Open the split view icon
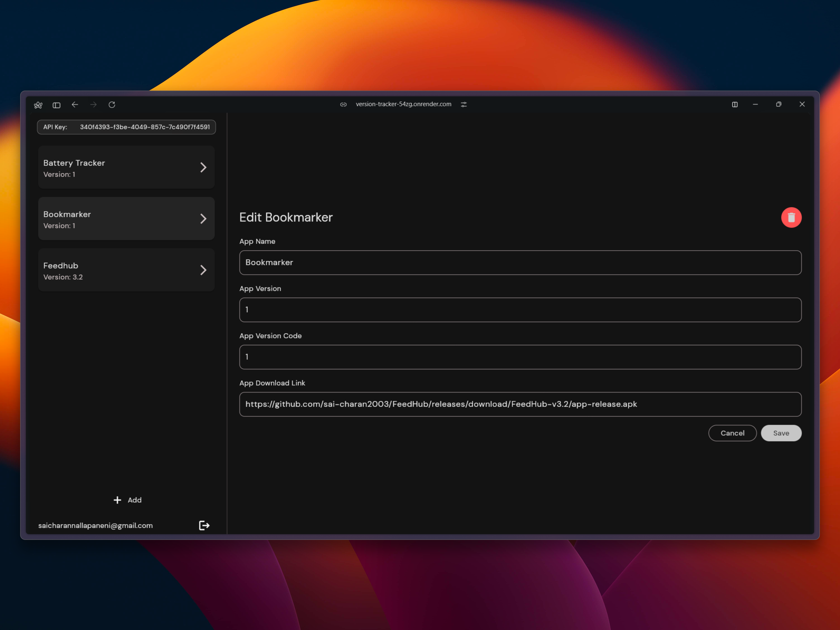The width and height of the screenshot is (840, 630). pyautogui.click(x=734, y=104)
